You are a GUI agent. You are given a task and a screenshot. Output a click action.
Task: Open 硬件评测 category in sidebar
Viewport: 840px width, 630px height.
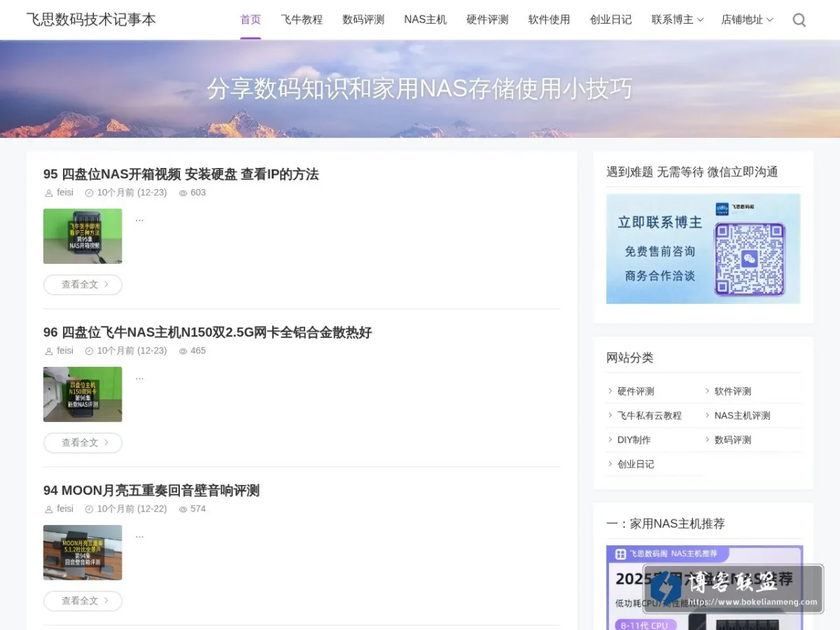click(x=636, y=391)
